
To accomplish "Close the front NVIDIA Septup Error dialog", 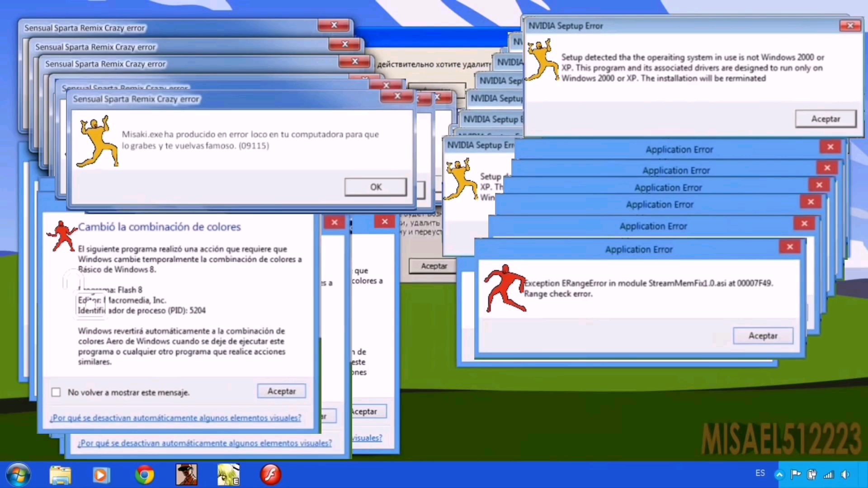I will coord(850,26).
